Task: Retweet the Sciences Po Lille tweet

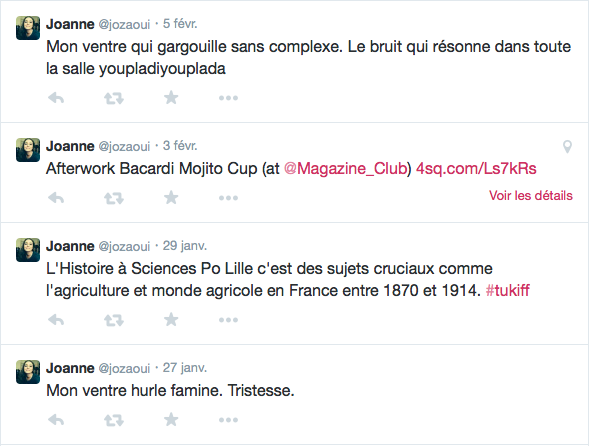Action: coord(114,320)
